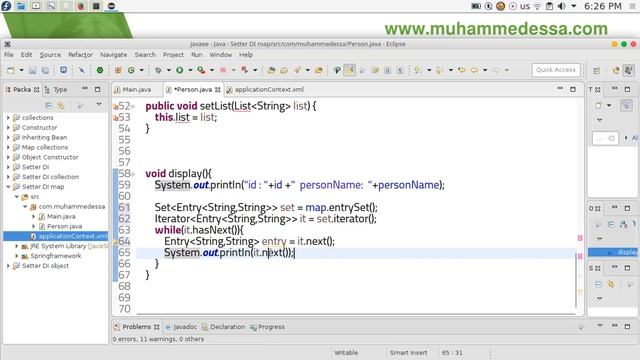Close the Person.java editor tab
This screenshot has width=640, height=360.
pos(218,89)
